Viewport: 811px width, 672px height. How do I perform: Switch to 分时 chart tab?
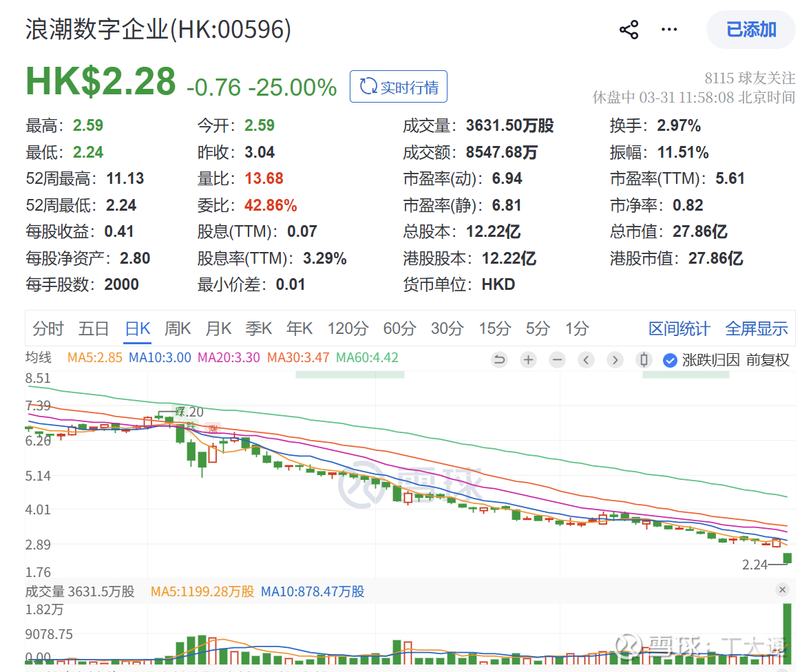[x=48, y=328]
